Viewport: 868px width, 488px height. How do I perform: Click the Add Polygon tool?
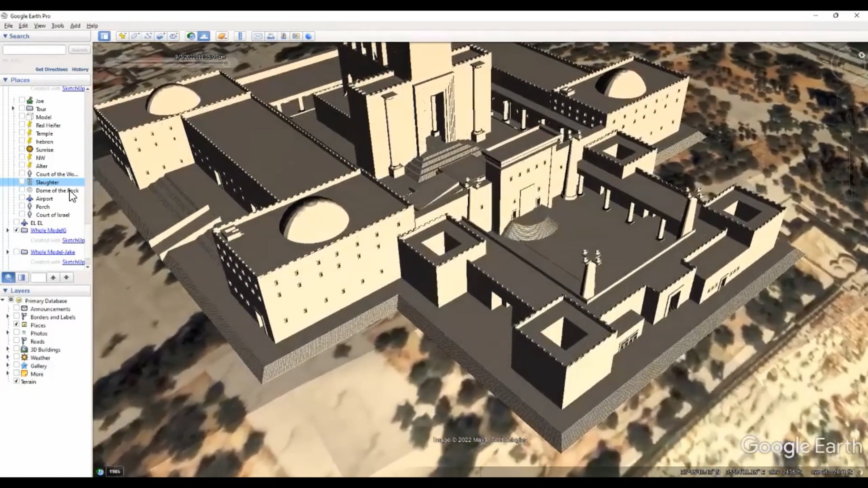tap(135, 36)
